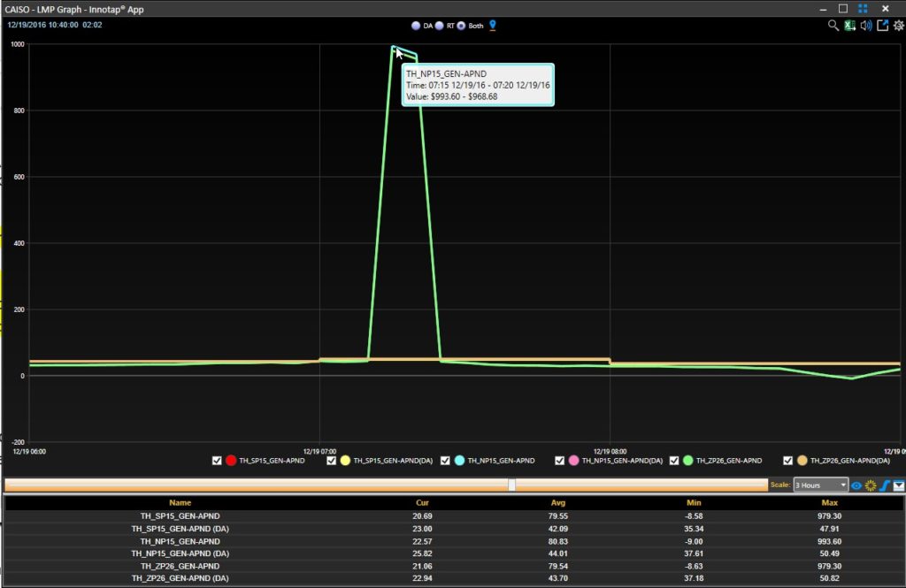Open the settings gear
Screen dimensions: 906x588
(899, 26)
